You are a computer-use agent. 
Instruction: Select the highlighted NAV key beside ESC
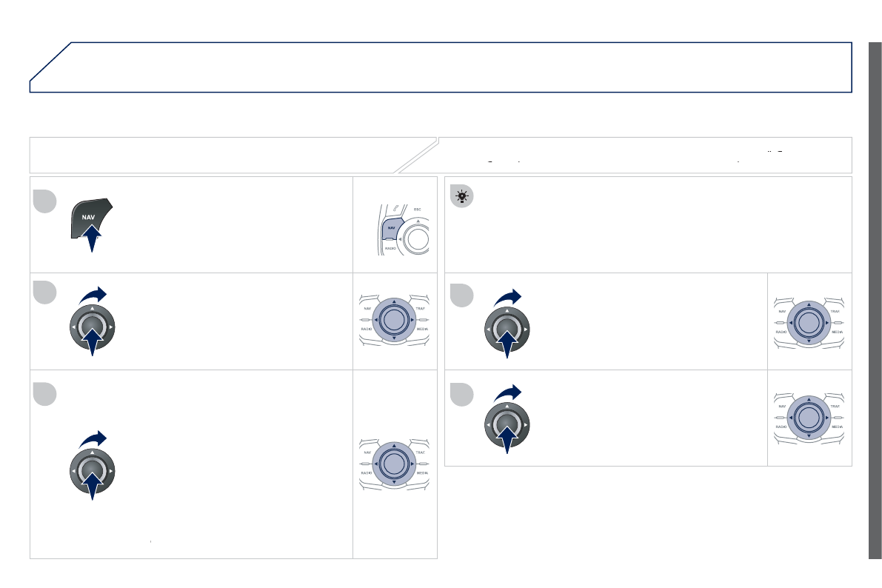pyautogui.click(x=392, y=227)
